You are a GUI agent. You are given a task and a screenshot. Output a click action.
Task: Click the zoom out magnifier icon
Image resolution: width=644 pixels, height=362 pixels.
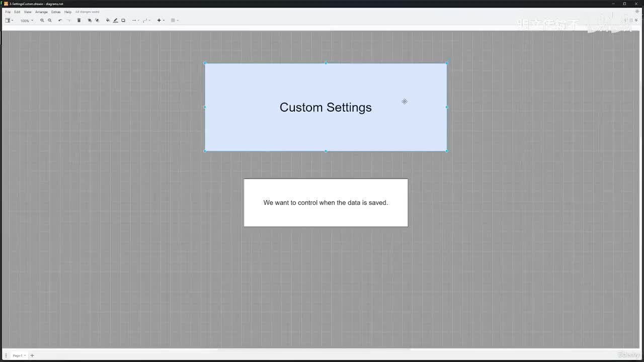pyautogui.click(x=50, y=21)
